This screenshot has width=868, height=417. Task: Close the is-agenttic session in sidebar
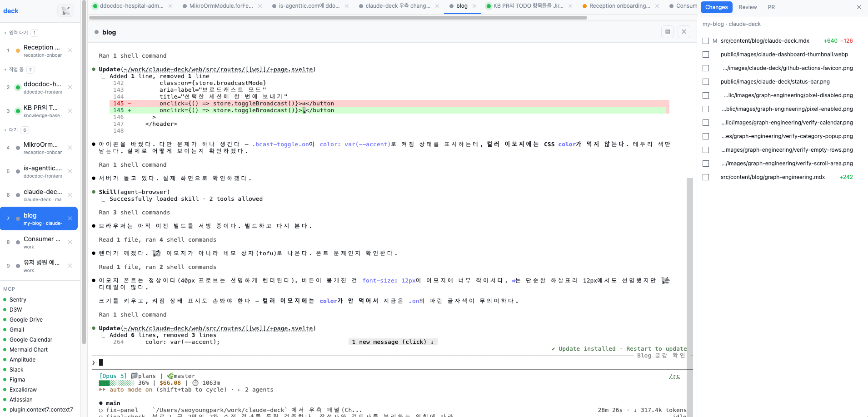[x=70, y=171]
